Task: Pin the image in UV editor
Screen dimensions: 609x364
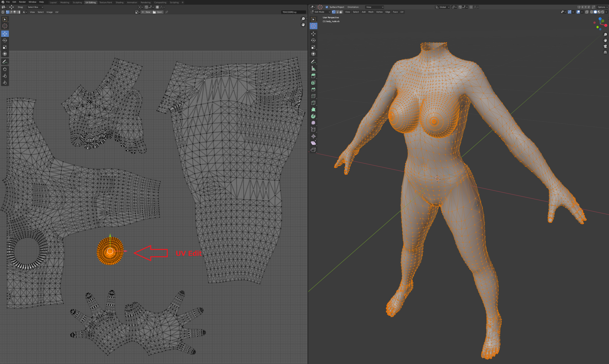Action: pyautogui.click(x=167, y=12)
